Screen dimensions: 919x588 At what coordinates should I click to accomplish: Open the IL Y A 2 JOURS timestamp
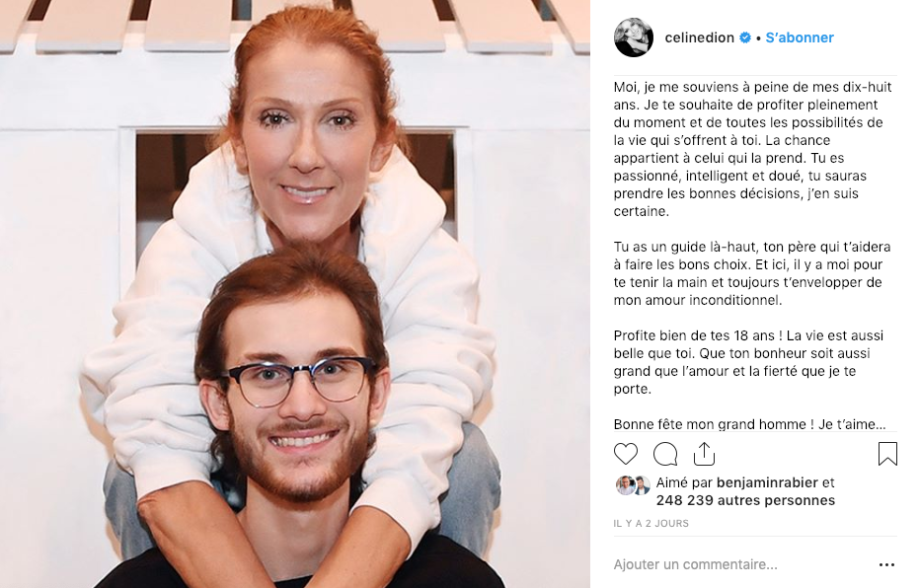pyautogui.click(x=651, y=523)
